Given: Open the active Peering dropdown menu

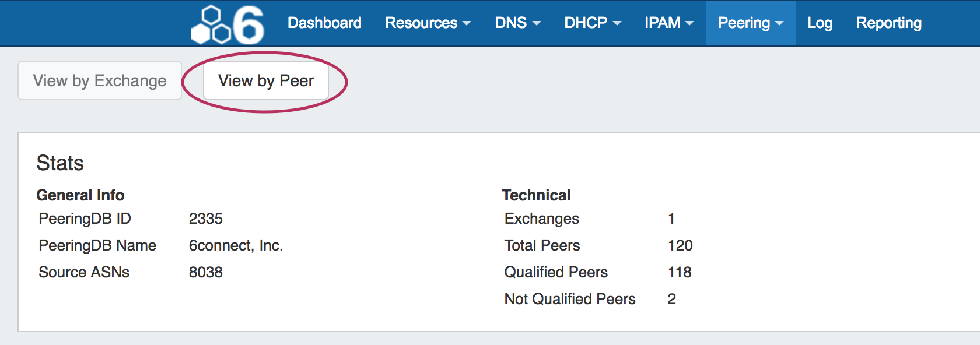Looking at the screenshot, I should (750, 23).
